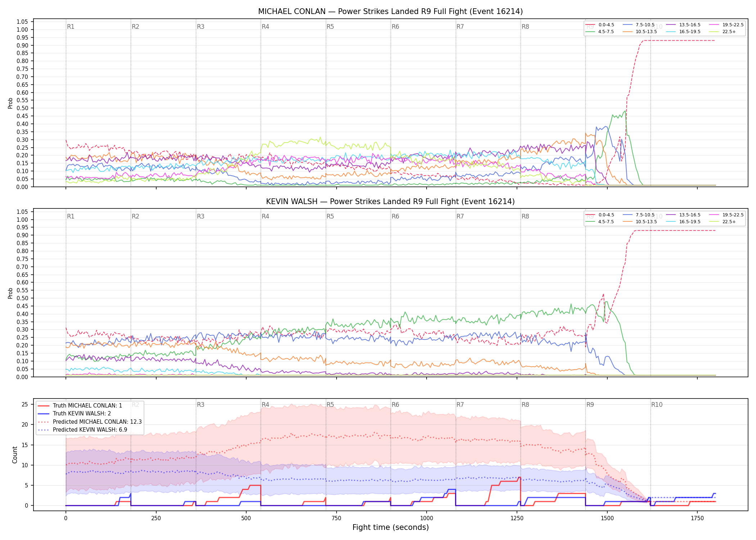This screenshot has width=756, height=540.
Task: Select the 4.5-7.5 legend entry in Conlan chart
Action: click(x=600, y=32)
